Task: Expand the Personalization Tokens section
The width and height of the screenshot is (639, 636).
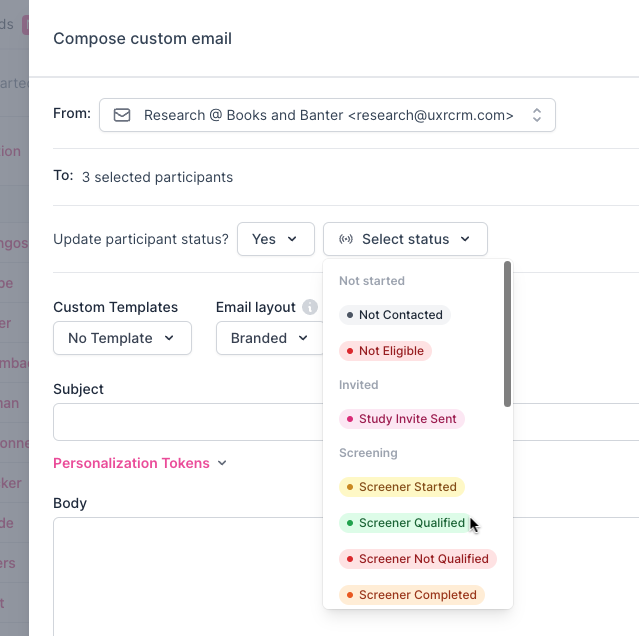Action: coord(140,463)
